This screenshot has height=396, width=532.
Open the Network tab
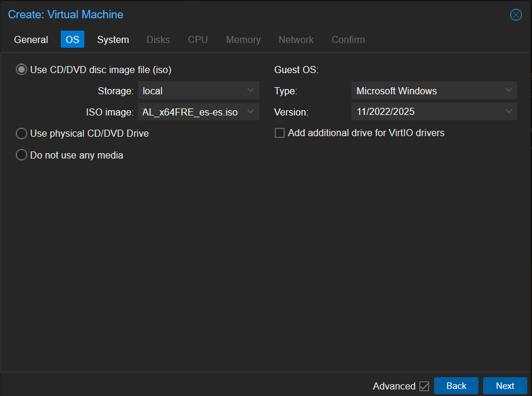pos(296,40)
